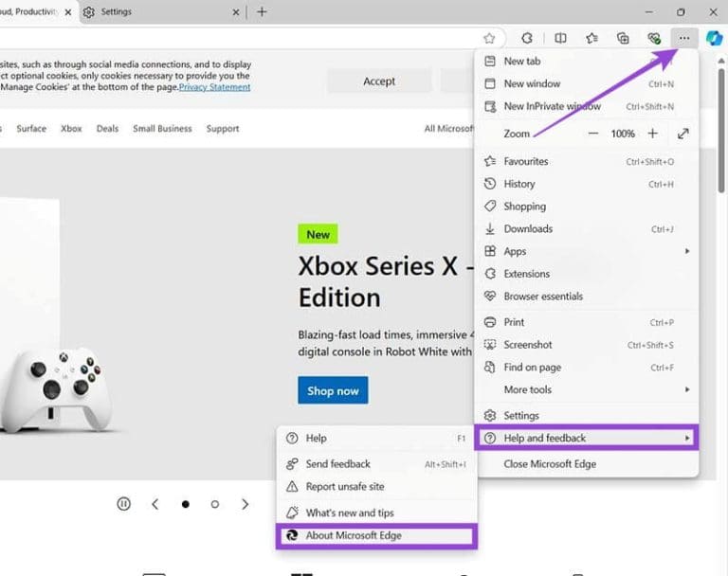
Task: Click the Browser essentials heart icon in toolbar
Action: coord(653,38)
